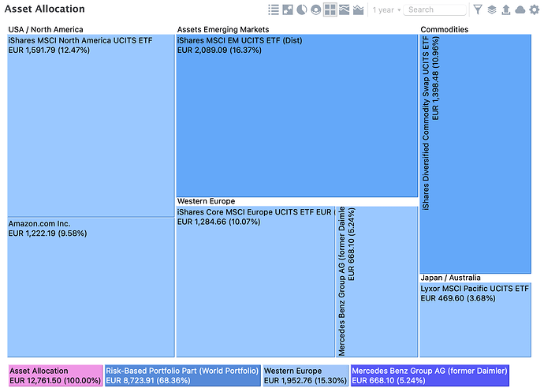Select the Amazon.com Inc. treemap tile

[90, 288]
